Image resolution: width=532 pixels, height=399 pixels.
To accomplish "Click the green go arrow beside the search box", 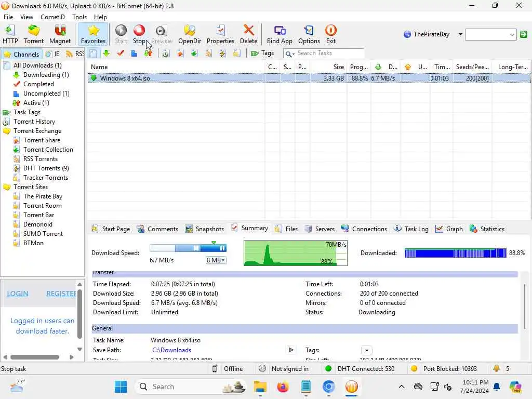I will click(524, 34).
